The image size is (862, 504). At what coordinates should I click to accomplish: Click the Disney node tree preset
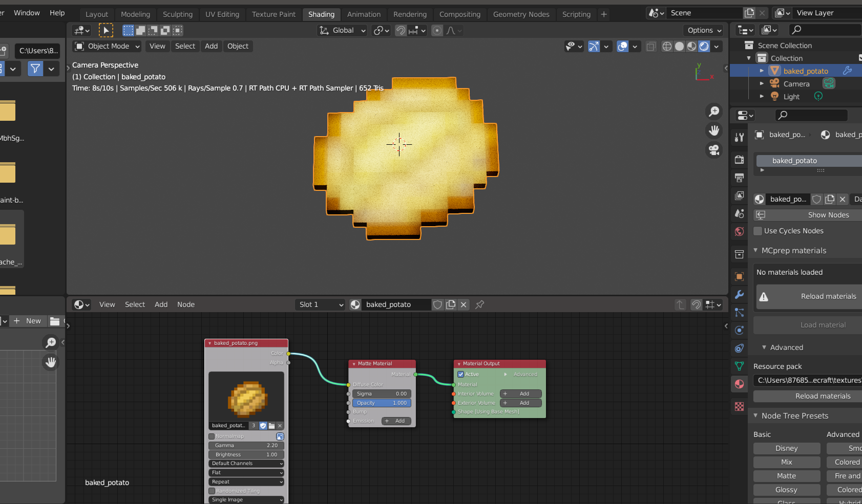(x=787, y=448)
